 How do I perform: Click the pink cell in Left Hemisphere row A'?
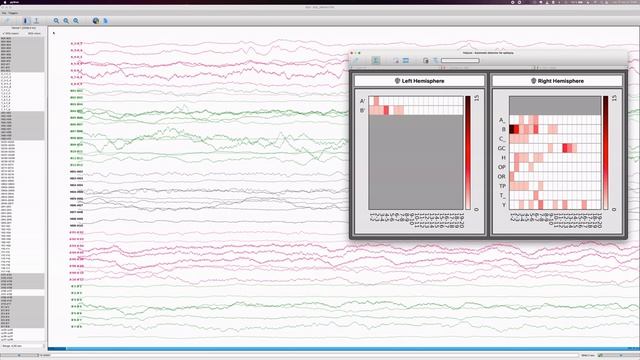pyautogui.click(x=376, y=101)
